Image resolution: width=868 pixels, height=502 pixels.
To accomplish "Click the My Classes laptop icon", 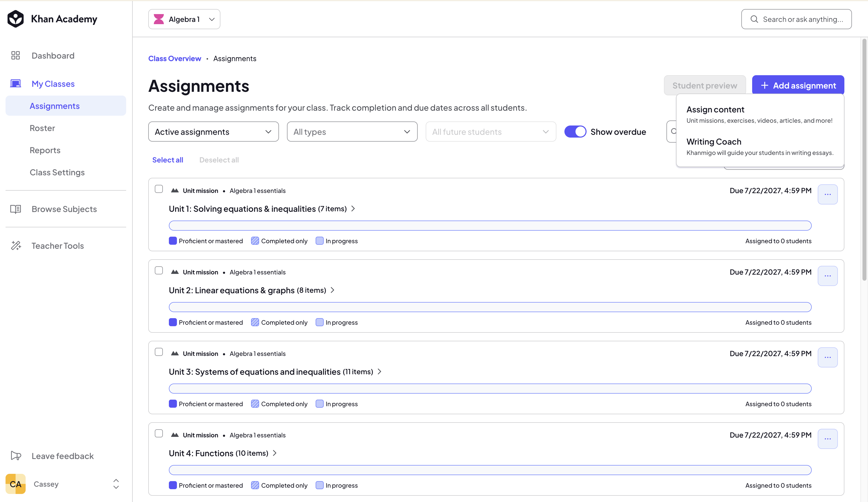I will (x=16, y=83).
